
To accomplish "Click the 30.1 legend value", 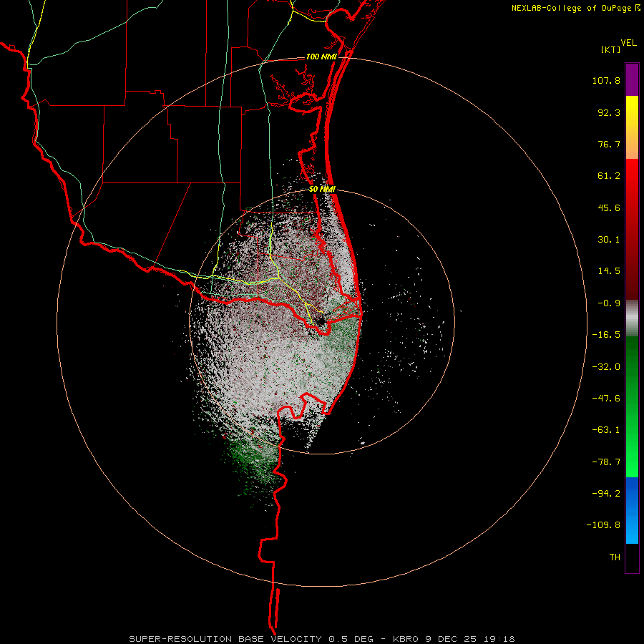I will [x=609, y=240].
